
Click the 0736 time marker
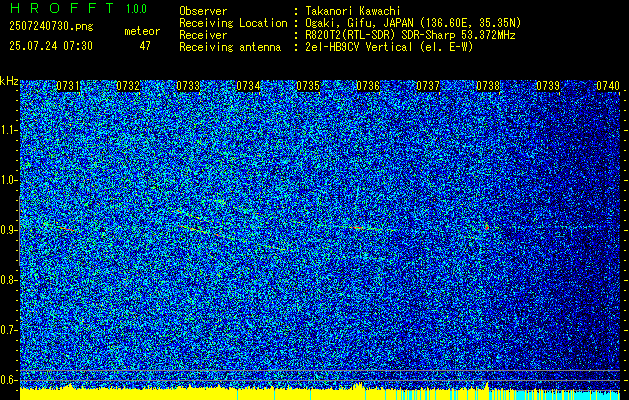(368, 86)
